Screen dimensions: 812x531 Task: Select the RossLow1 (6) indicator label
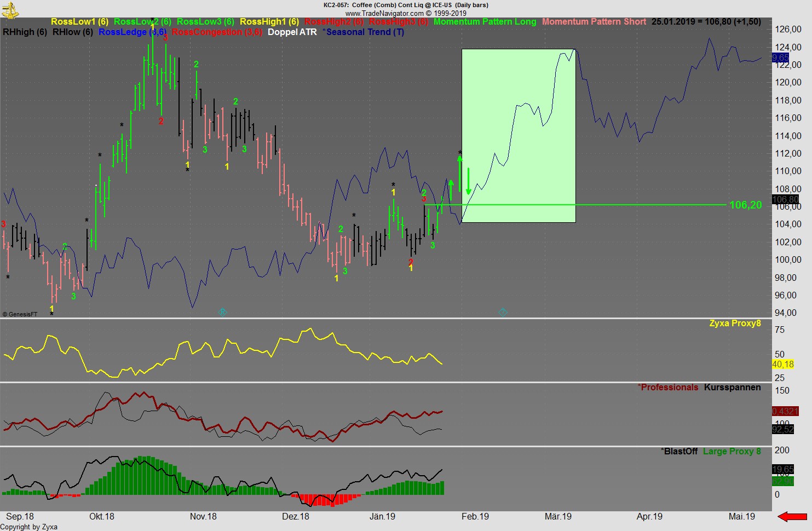tap(79, 22)
